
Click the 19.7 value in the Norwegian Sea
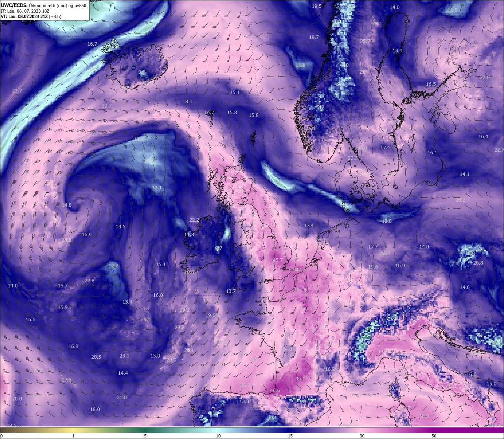click(314, 37)
